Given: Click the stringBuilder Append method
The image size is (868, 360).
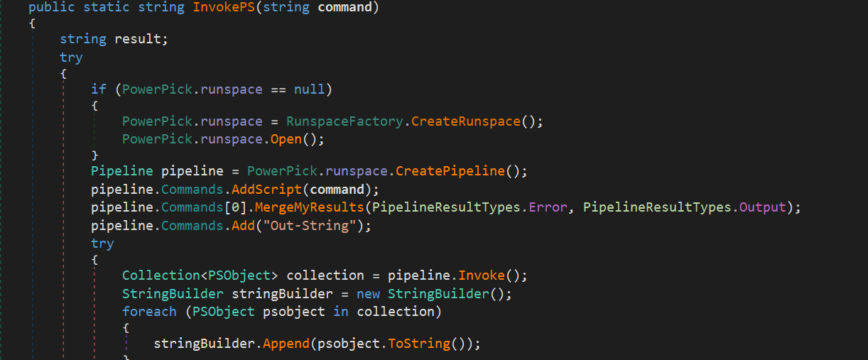Looking at the screenshot, I should (x=283, y=344).
